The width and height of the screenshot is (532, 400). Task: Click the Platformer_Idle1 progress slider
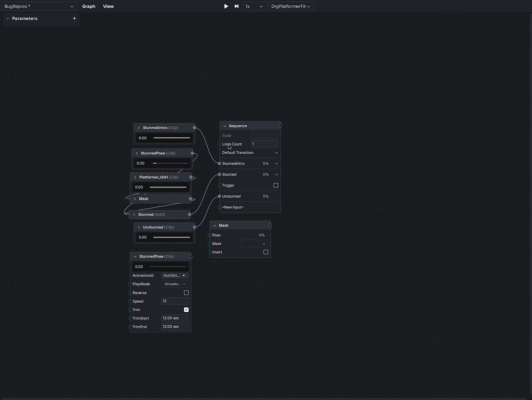[168, 187]
